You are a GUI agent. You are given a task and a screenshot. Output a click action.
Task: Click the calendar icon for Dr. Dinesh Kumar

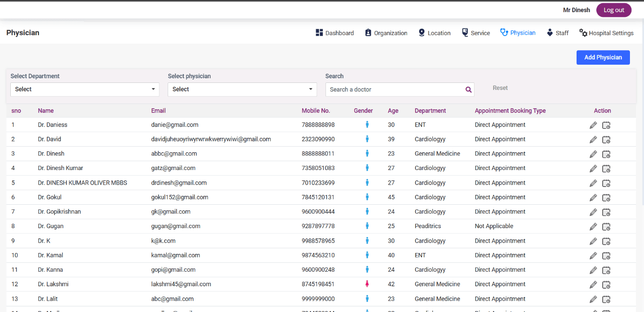pos(606,169)
